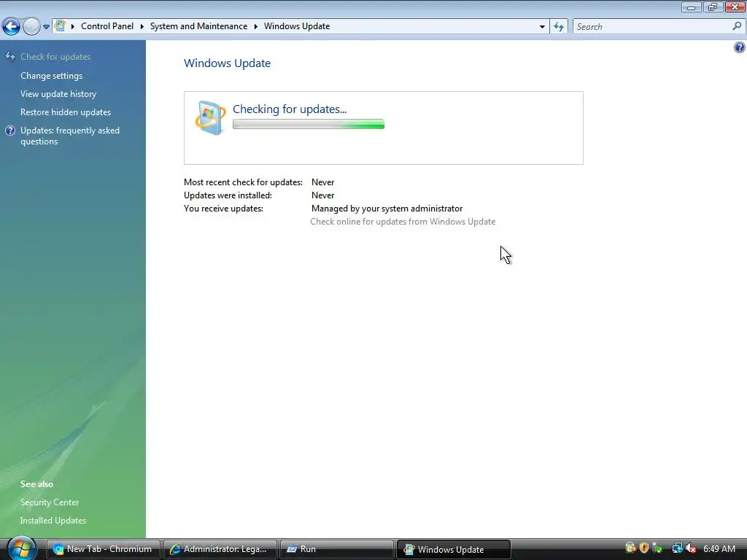This screenshot has height=560, width=747.
Task: Click the Refresh button beside address bar
Action: click(x=559, y=27)
